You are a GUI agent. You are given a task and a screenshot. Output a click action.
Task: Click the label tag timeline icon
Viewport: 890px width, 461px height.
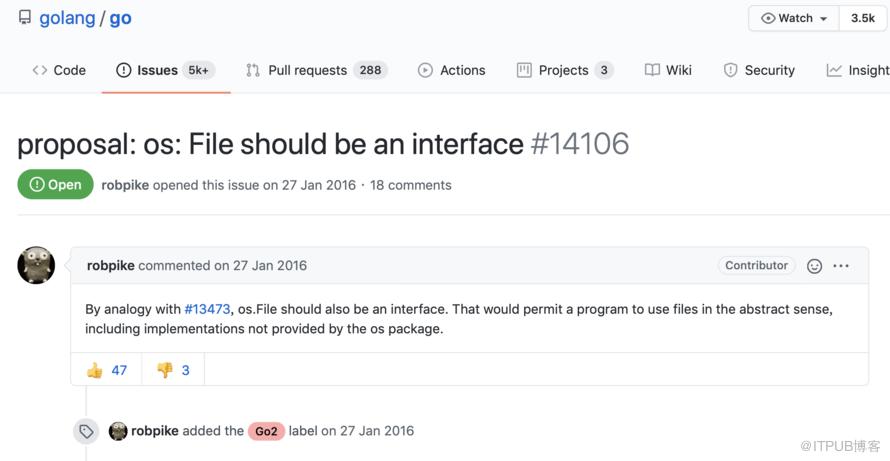(x=86, y=431)
